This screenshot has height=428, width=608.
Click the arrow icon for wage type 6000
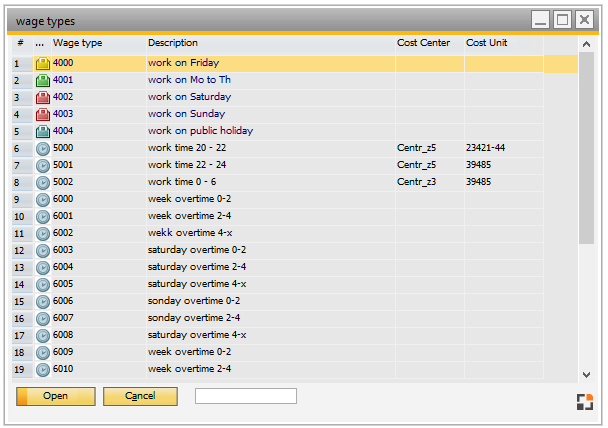tap(43, 200)
